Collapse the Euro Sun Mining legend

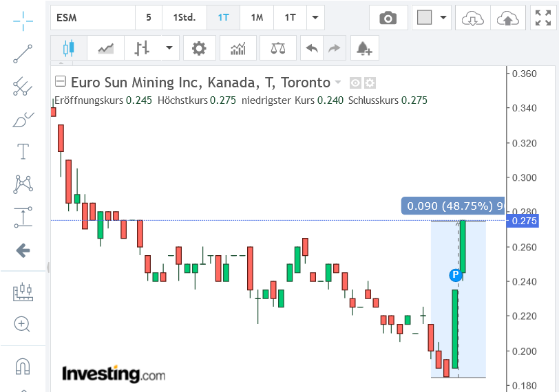click(61, 82)
